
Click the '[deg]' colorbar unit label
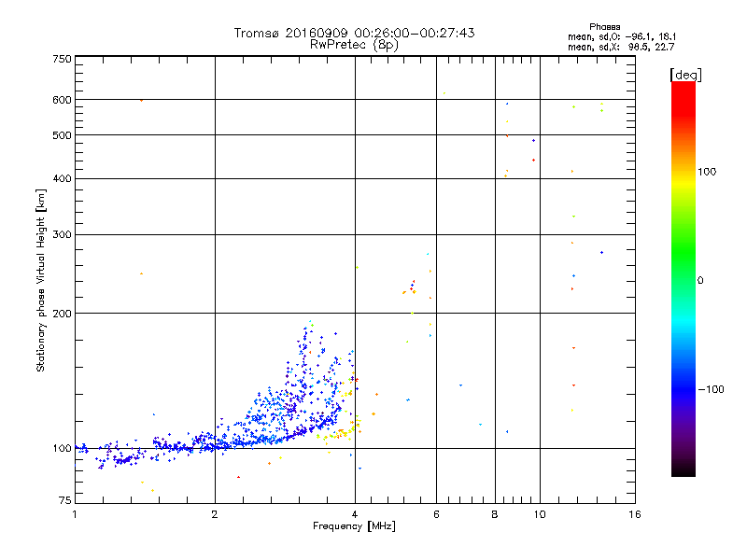coord(685,75)
